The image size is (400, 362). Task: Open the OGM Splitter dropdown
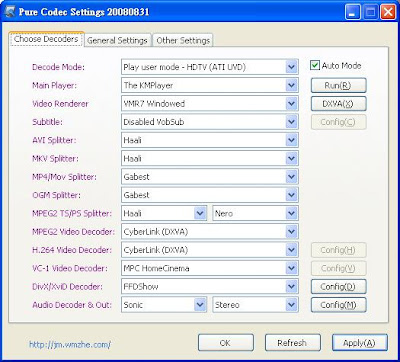pos(210,195)
